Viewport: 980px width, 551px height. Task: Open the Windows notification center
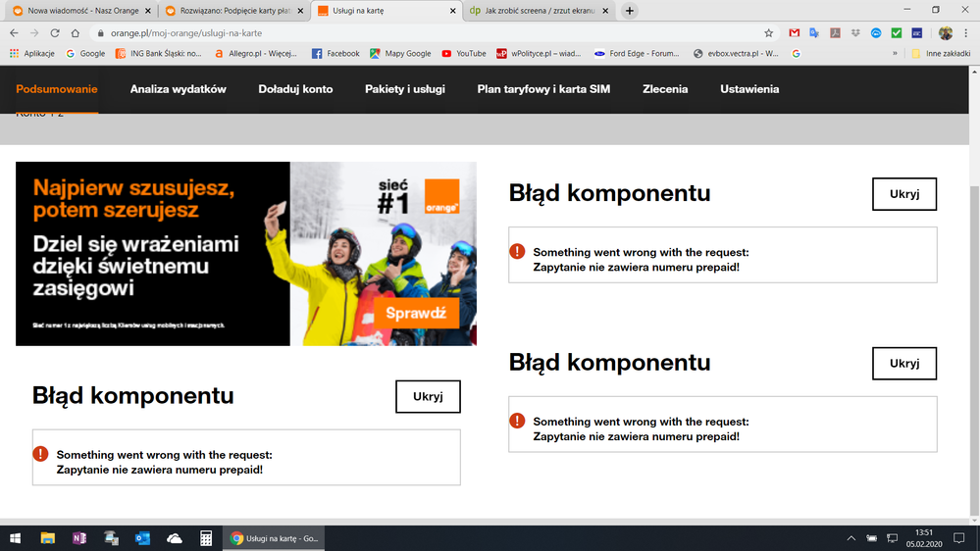(958, 538)
